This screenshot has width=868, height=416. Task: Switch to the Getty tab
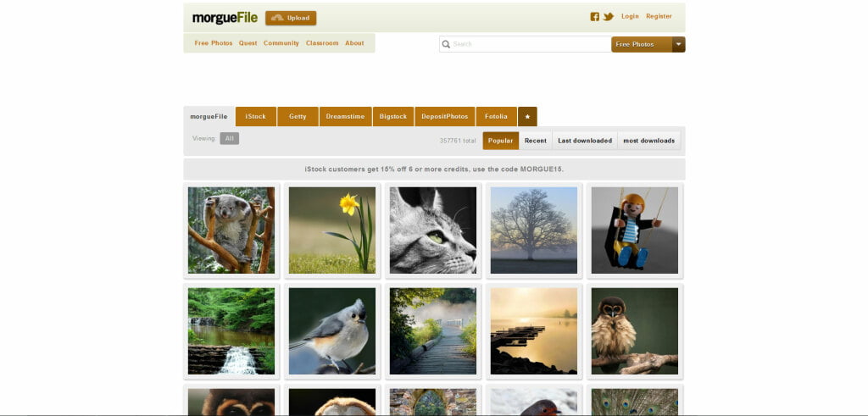pyautogui.click(x=298, y=117)
